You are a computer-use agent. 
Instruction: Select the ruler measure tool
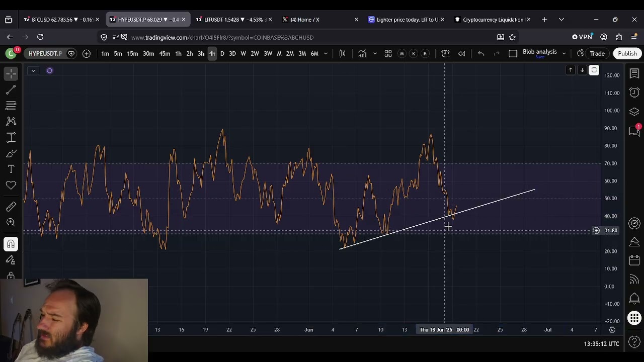point(11,206)
